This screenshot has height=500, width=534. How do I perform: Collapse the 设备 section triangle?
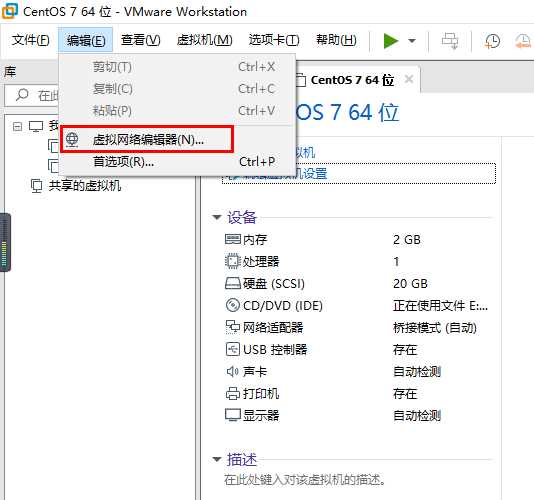217,217
